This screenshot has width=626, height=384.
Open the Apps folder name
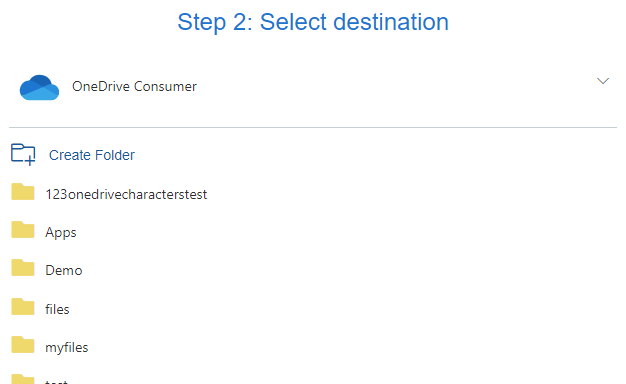pyautogui.click(x=61, y=233)
